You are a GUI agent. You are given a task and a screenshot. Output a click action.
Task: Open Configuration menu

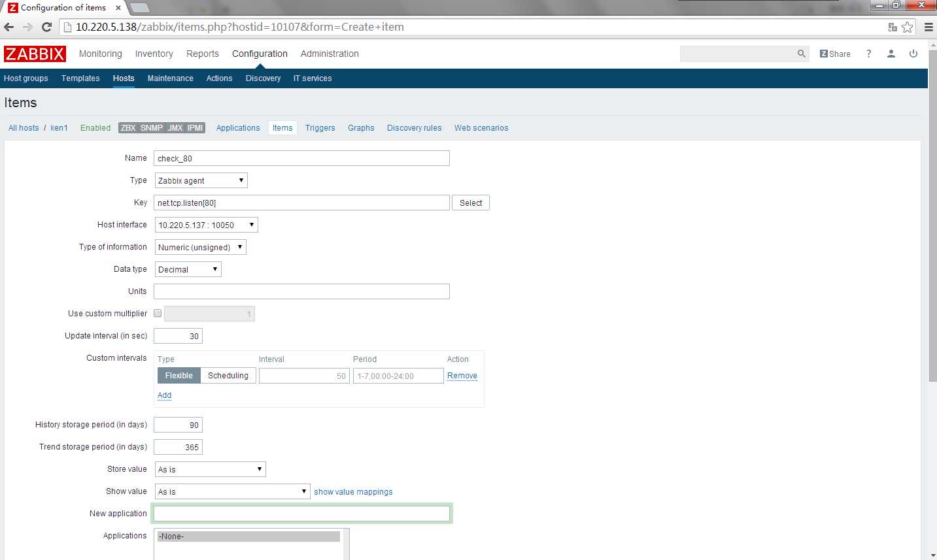tap(260, 54)
